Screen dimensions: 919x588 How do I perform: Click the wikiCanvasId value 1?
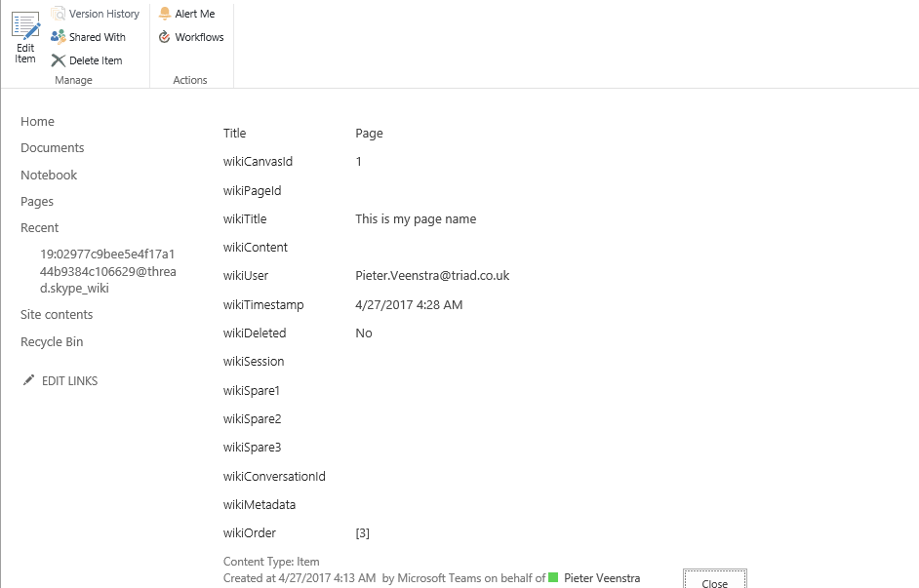point(359,162)
